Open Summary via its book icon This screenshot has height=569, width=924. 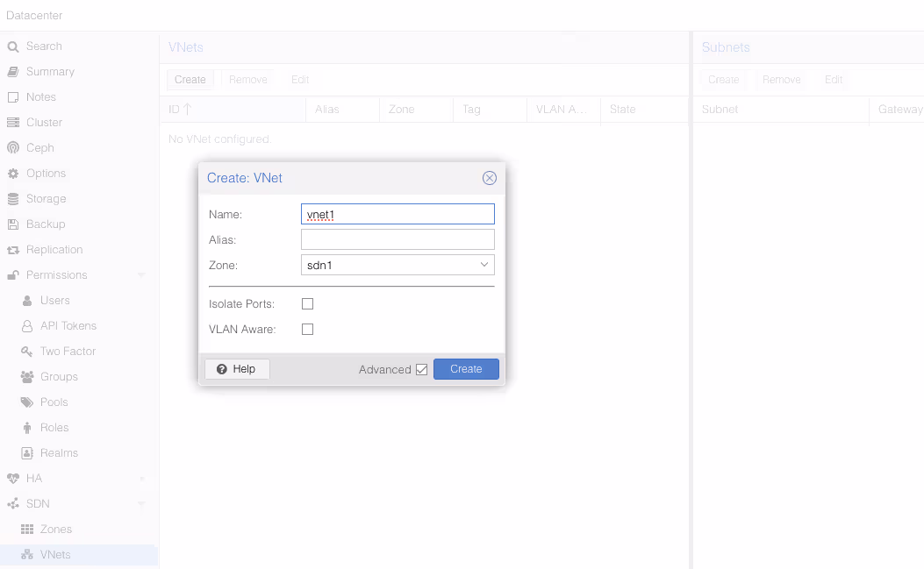tap(13, 72)
